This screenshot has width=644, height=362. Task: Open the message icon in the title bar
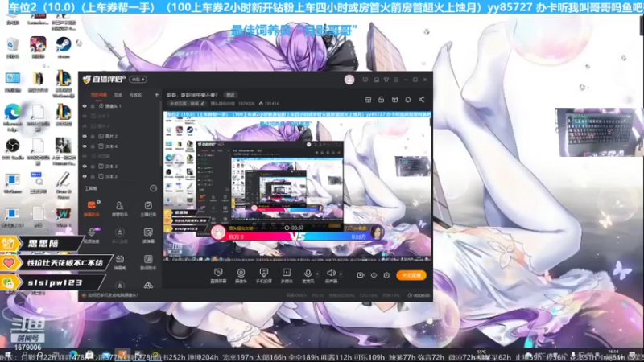365,80
